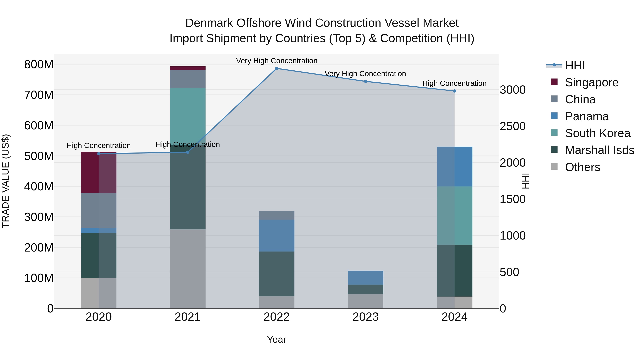Select the Marshall Isds segment in 2021 bar
The height and width of the screenshot is (362, 644).
(x=188, y=187)
